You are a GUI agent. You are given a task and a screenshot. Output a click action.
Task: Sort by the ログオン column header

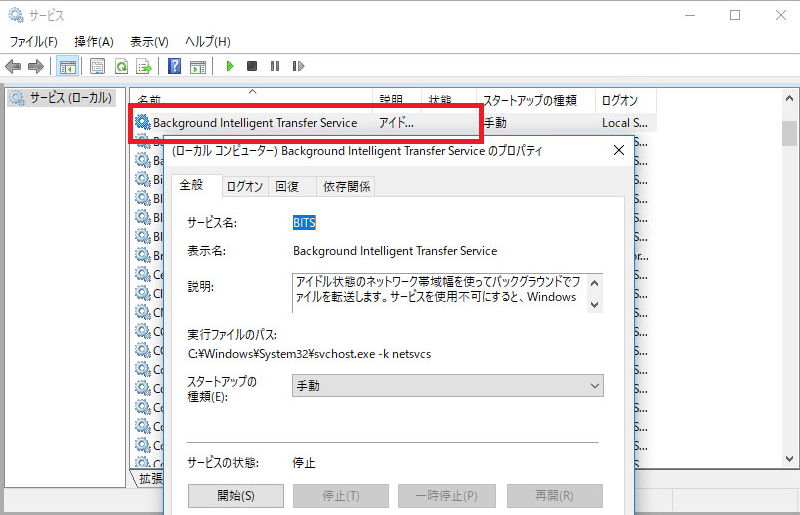626,99
